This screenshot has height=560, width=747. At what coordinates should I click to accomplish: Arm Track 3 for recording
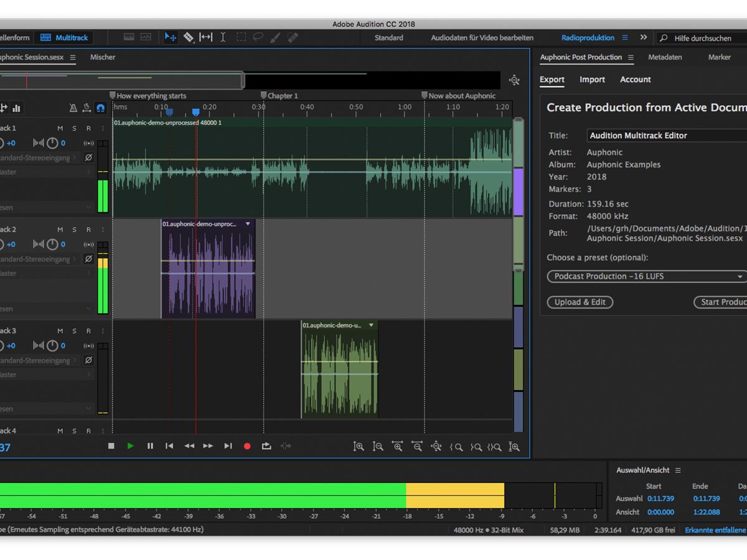click(88, 331)
